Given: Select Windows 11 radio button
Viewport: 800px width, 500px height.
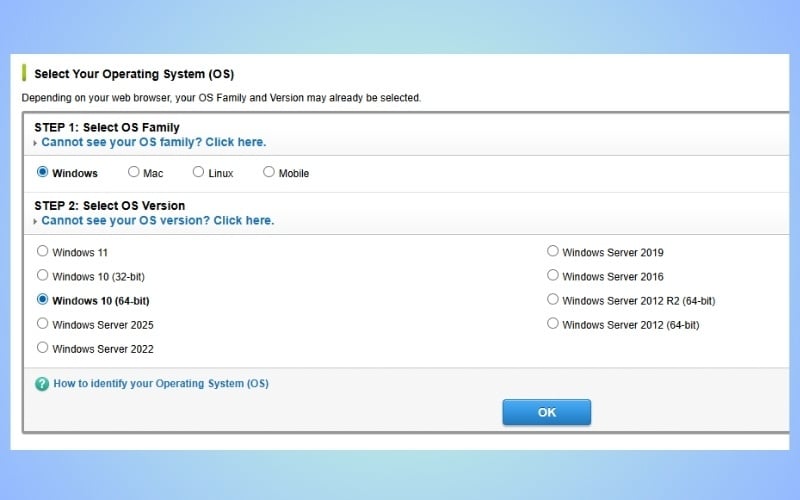Looking at the screenshot, I should [x=42, y=251].
